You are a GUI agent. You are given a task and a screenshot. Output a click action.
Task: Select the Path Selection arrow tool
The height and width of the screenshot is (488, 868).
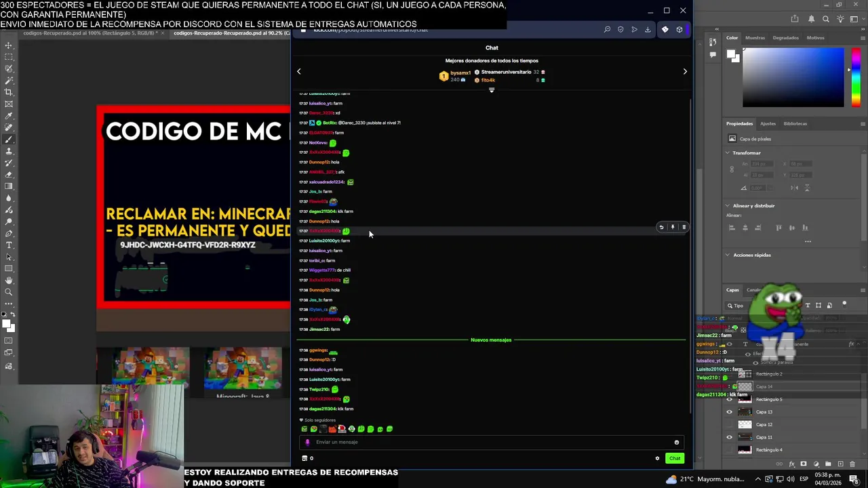tap(9, 257)
